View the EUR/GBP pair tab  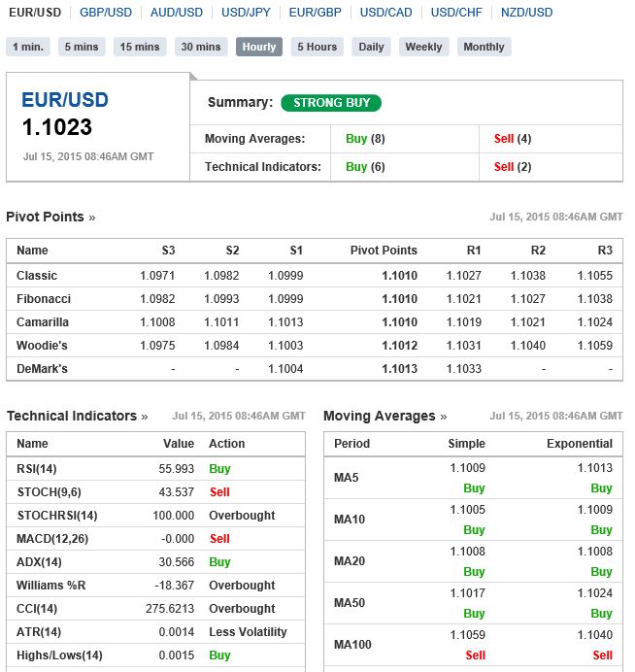315,13
